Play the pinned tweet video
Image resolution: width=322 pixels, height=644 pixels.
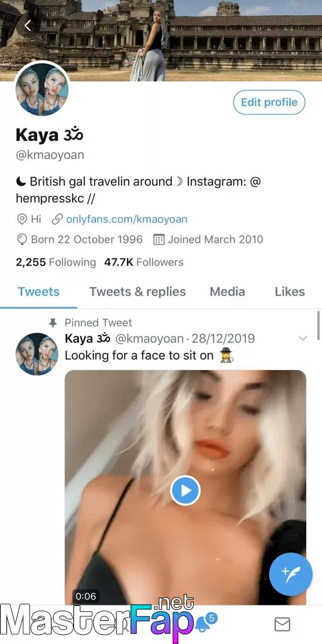[185, 490]
